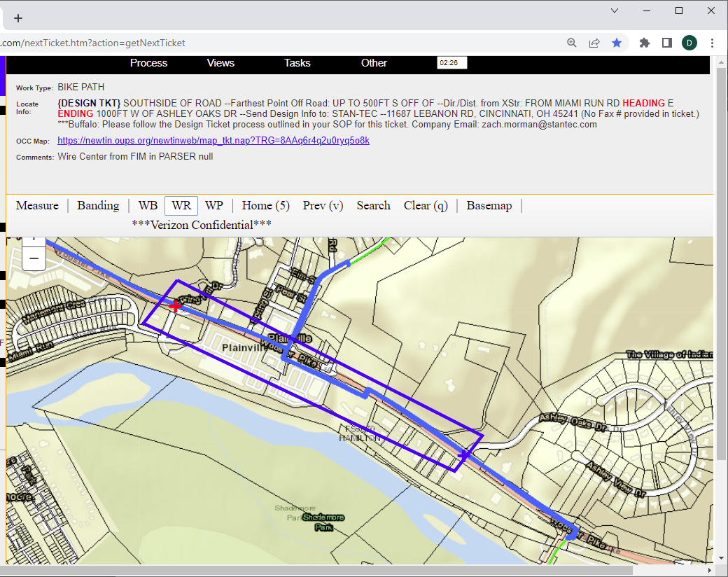Toggle the WR layer button

(x=181, y=205)
